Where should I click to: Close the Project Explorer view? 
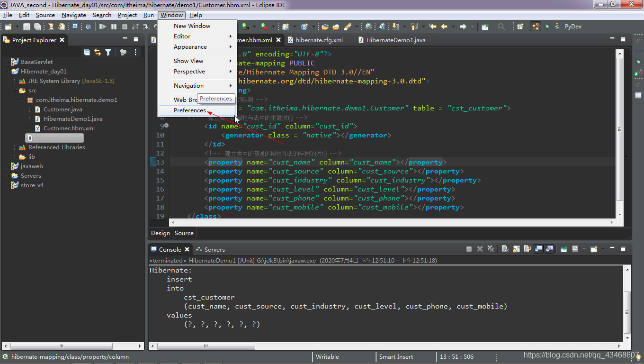pos(62,40)
